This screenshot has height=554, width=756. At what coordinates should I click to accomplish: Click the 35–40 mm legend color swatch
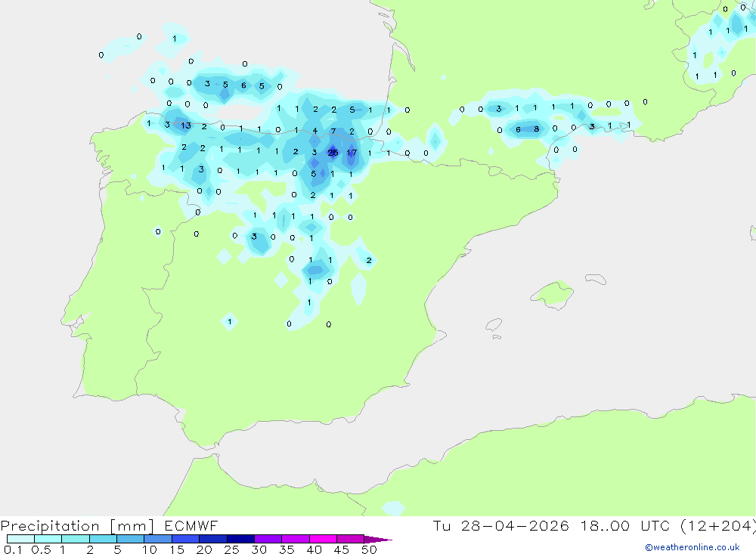(x=296, y=539)
